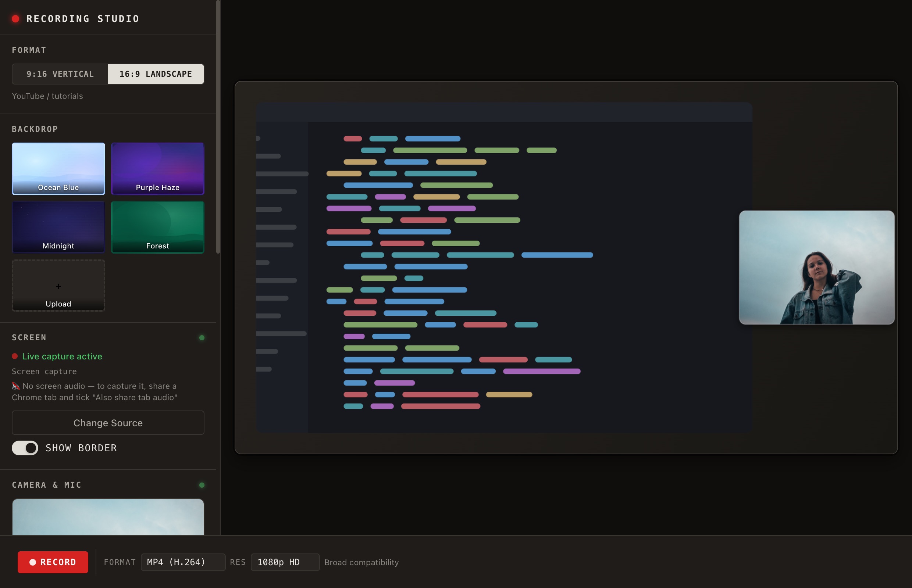Click the muted speaker icon in audio notice

pos(16,386)
